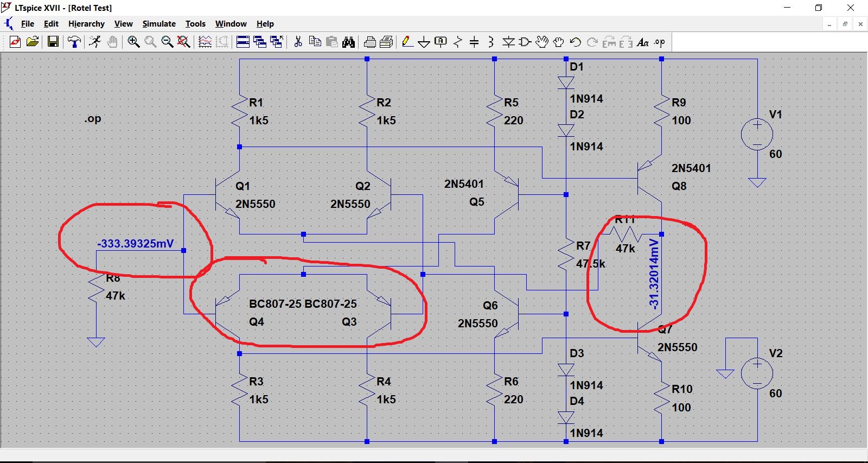Open the Simulate menu
The height and width of the screenshot is (463, 868).
[x=159, y=24]
